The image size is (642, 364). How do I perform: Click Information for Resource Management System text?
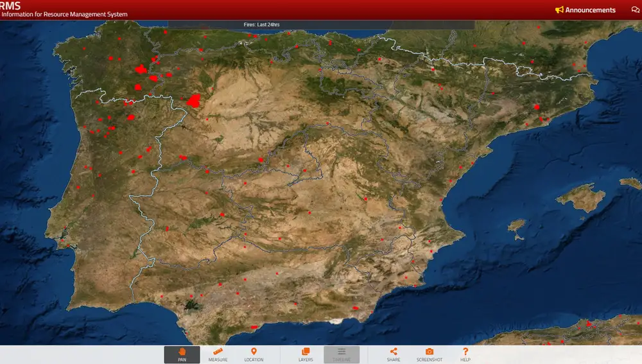click(64, 14)
